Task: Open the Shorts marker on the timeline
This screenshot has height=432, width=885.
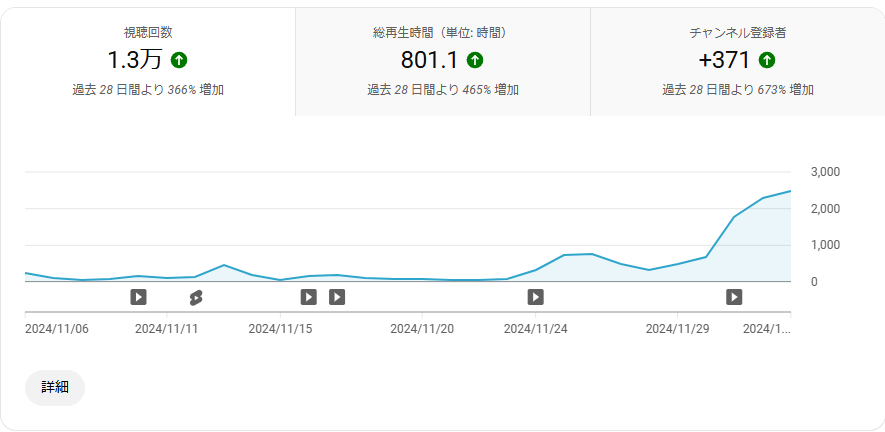Action: [196, 297]
